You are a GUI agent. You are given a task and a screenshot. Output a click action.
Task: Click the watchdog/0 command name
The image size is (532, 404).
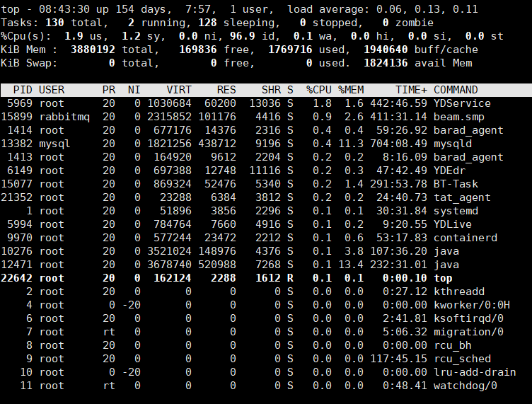click(466, 386)
